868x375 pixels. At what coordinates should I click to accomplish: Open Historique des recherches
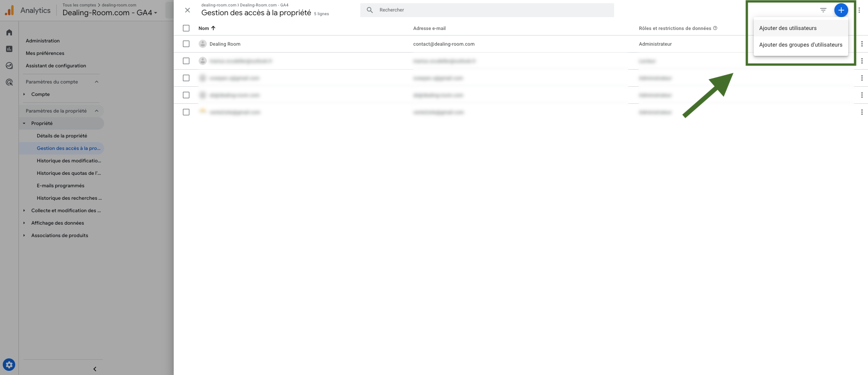coord(69,198)
